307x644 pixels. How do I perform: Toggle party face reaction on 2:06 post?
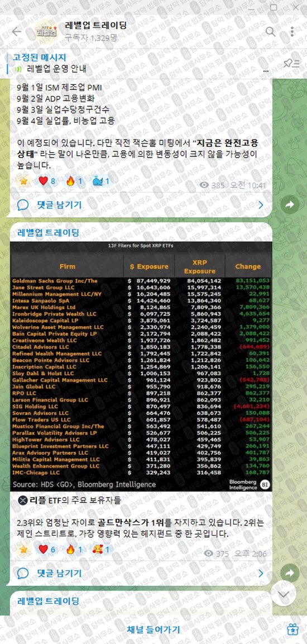pyautogui.click(x=100, y=549)
